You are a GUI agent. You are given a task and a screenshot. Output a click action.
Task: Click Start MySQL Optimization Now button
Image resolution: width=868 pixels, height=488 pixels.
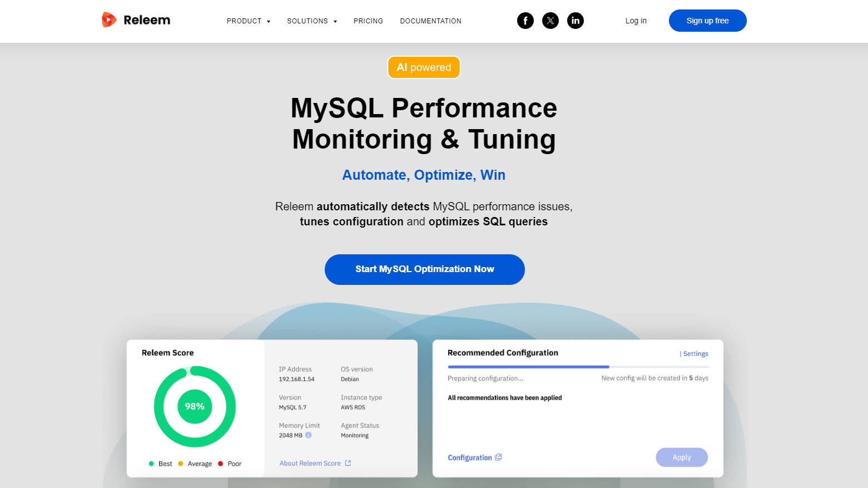424,269
